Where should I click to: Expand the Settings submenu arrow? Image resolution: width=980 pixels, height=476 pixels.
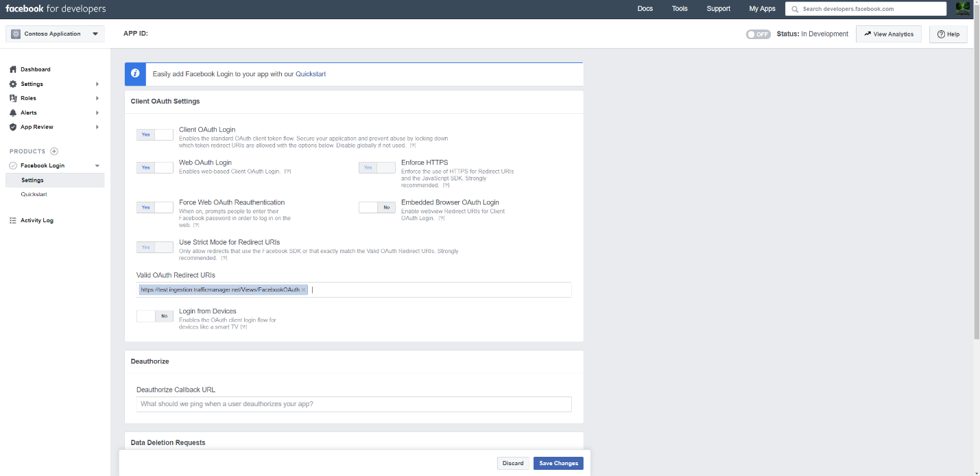point(97,84)
